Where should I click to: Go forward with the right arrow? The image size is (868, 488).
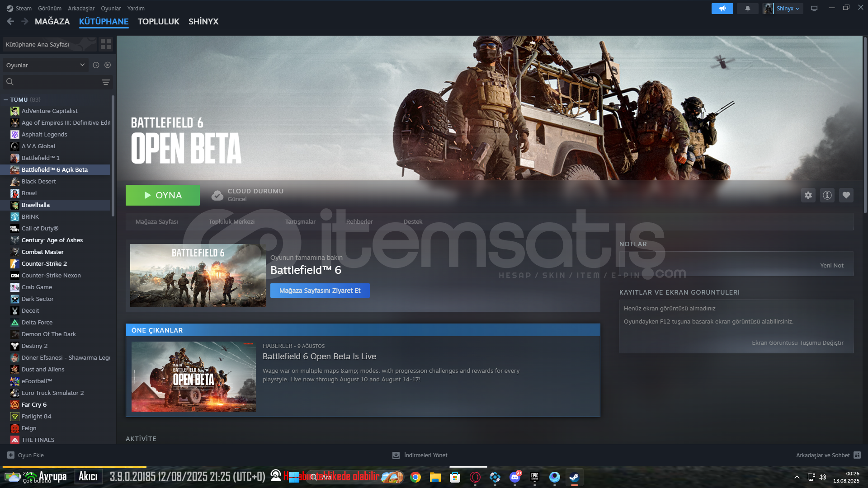24,21
